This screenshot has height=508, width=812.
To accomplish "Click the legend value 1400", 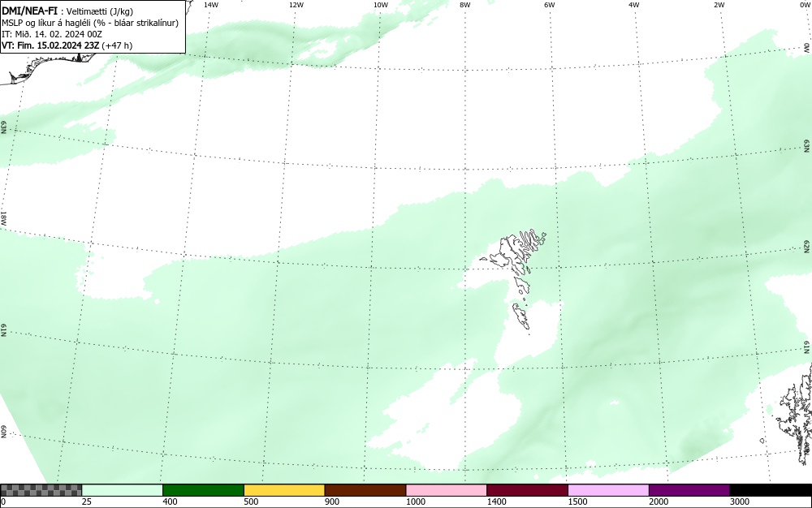I will click(497, 502).
